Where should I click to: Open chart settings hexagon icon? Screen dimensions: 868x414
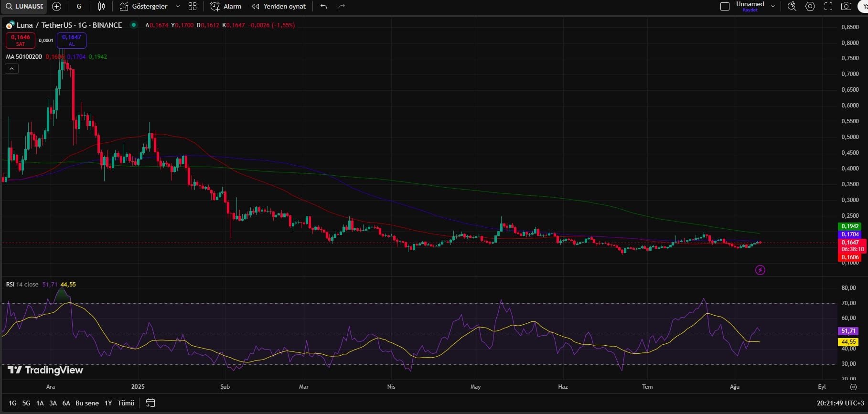810,6
